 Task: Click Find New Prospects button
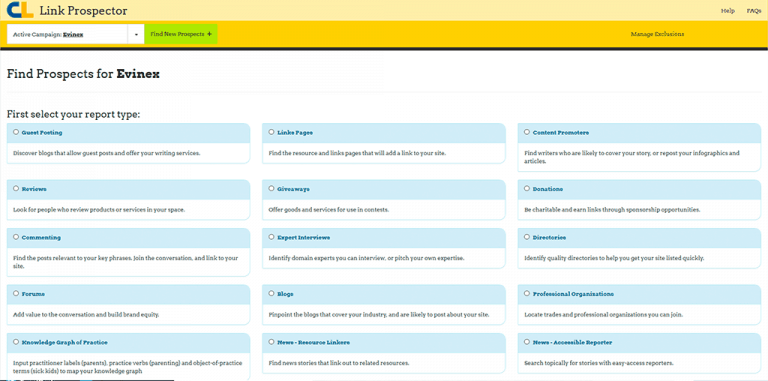[x=181, y=34]
